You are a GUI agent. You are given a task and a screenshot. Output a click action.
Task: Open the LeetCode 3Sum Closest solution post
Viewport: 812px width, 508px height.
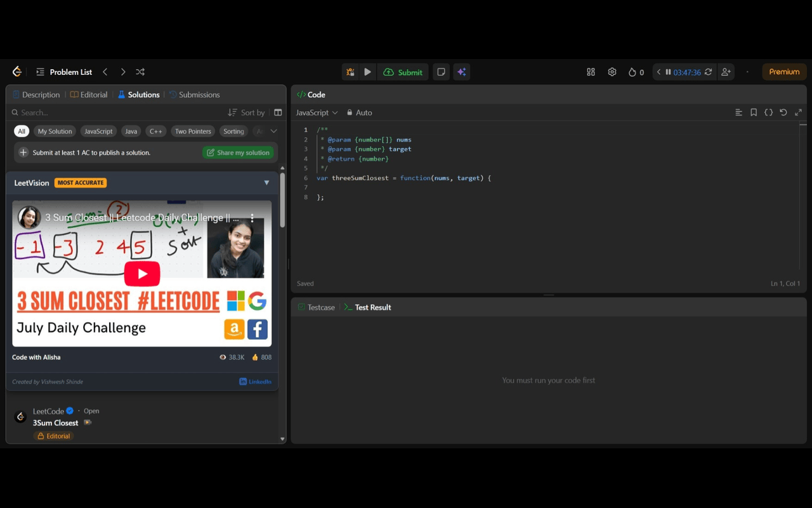tap(56, 423)
